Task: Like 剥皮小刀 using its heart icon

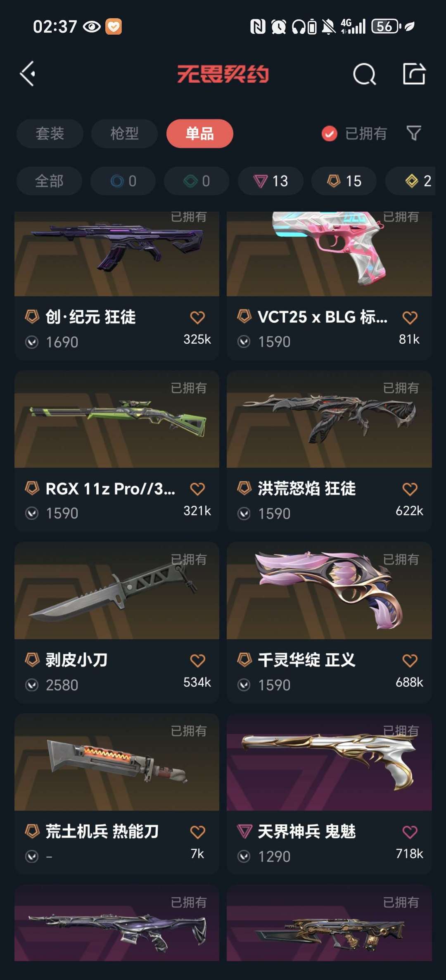Action: tap(197, 660)
